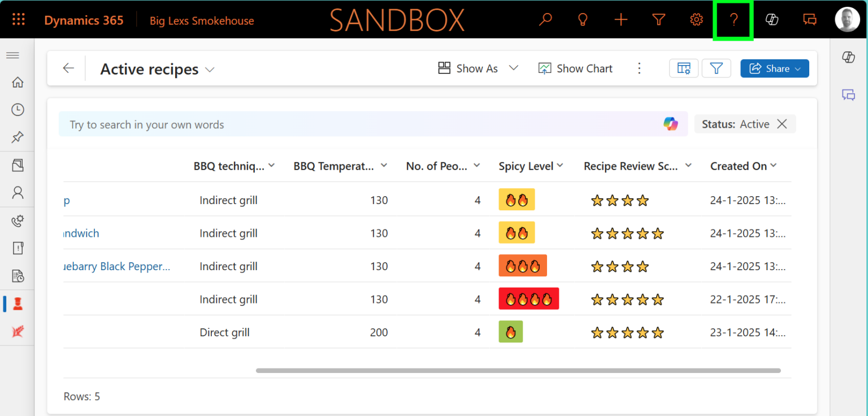Open Pinned items in the sidebar

coord(18,137)
